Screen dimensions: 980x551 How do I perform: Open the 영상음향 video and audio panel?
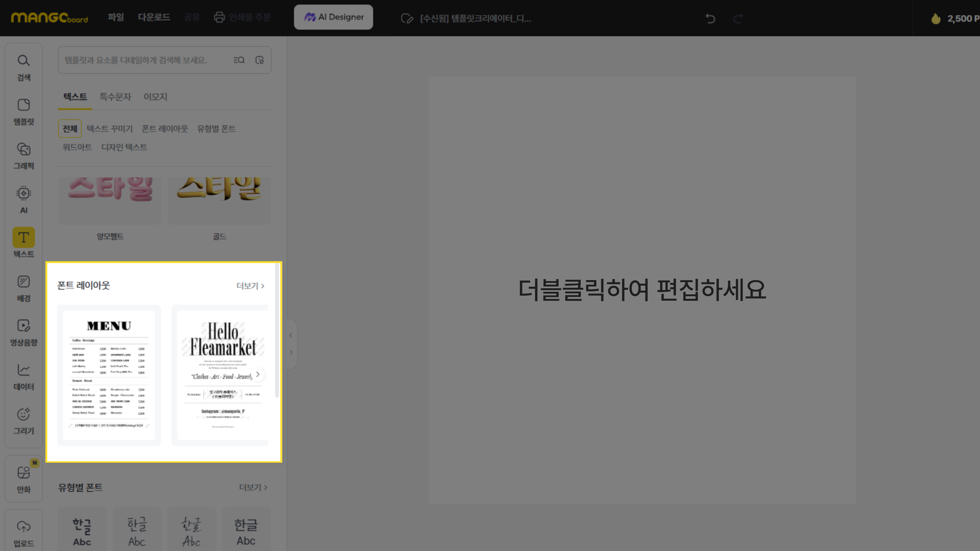[23, 333]
